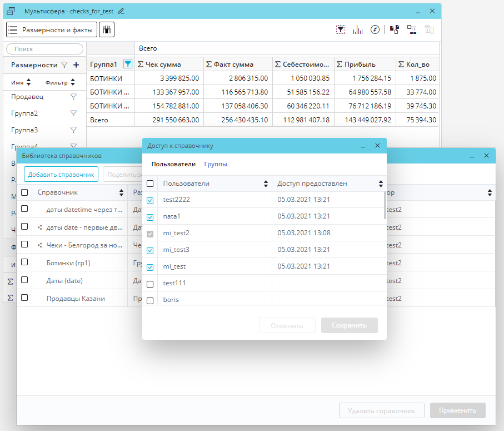The height and width of the screenshot is (431, 504).
Task: Uncheck the test2222 user checkbox
Action: pos(150,201)
